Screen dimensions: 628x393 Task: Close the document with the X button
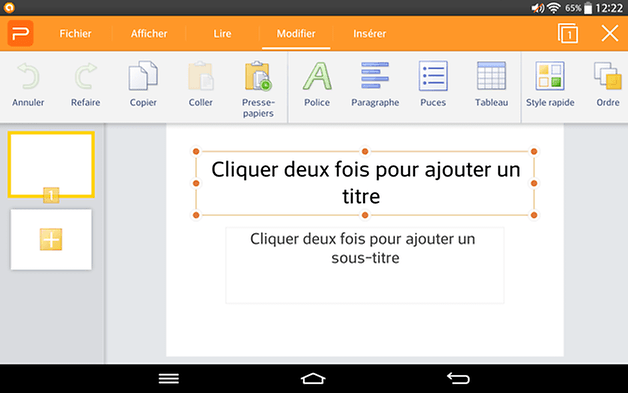(x=610, y=33)
